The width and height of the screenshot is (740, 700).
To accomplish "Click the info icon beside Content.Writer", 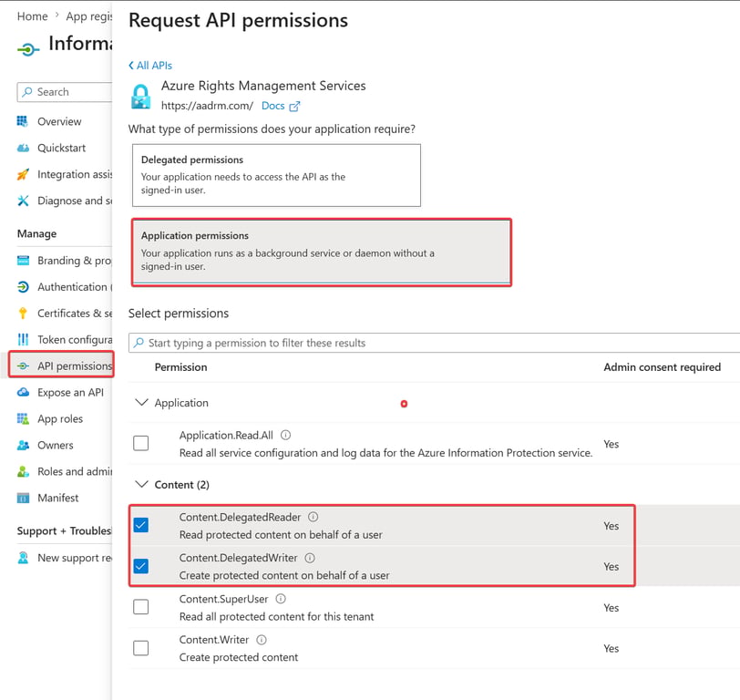I will pos(261,640).
